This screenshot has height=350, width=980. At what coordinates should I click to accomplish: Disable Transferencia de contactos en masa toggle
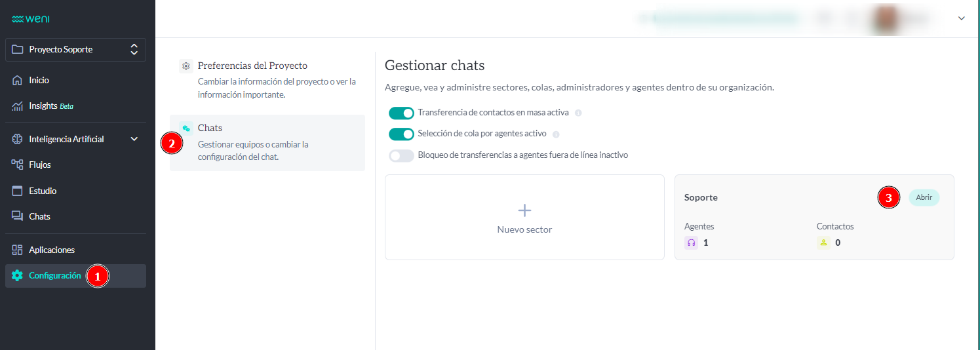click(x=401, y=113)
